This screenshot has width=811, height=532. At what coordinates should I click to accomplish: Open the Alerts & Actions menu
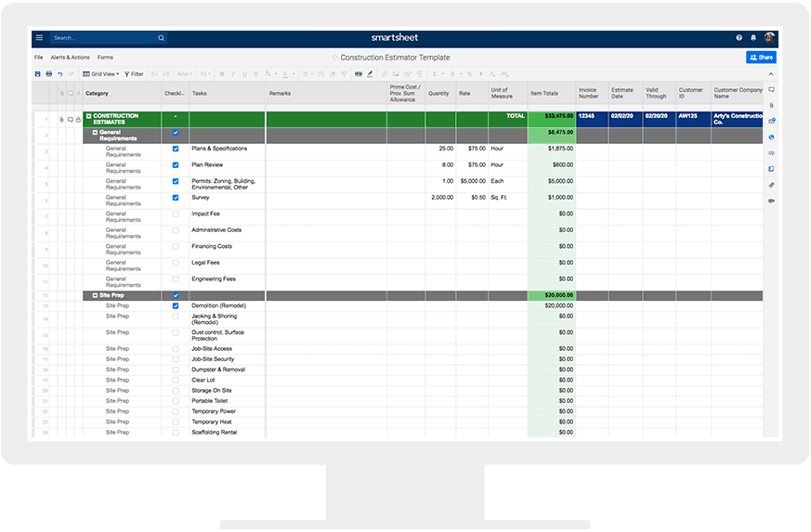[x=70, y=58]
